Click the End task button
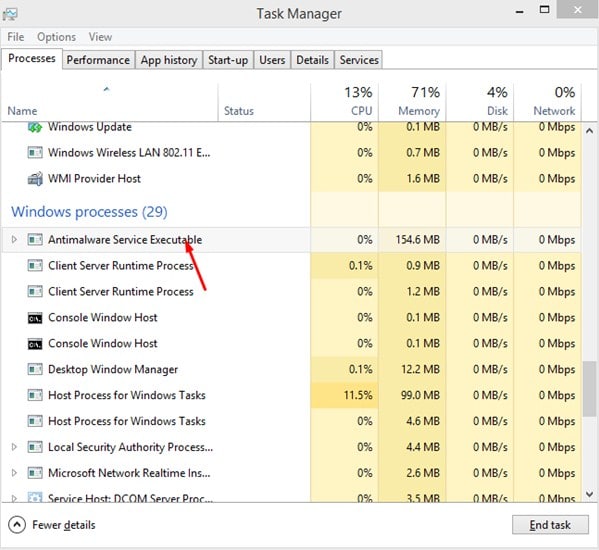The image size is (599, 550). (550, 525)
